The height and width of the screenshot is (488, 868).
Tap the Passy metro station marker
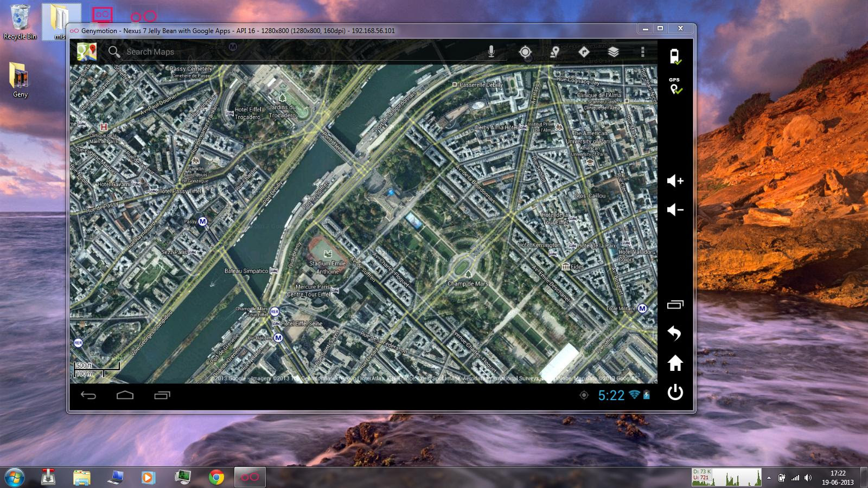click(x=202, y=221)
